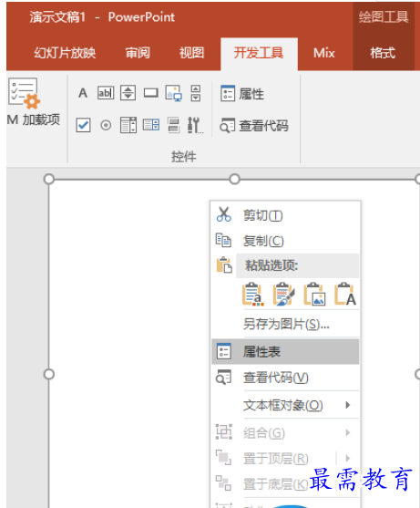Viewport: 420px width, 508px height.
Task: Insert a Text Box control (abl icon)
Action: click(106, 93)
